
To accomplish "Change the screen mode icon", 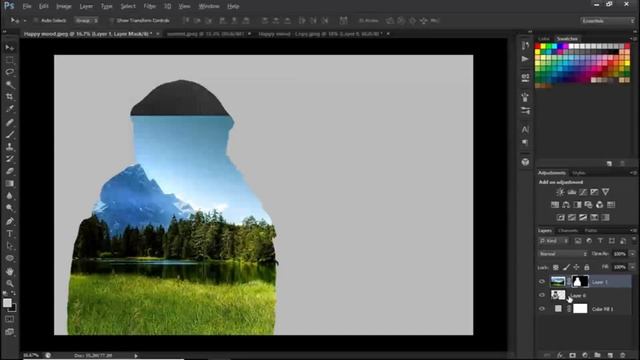I will (10, 332).
